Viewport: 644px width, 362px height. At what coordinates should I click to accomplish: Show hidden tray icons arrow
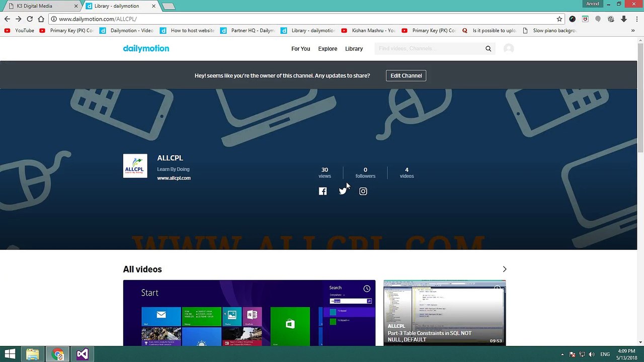pos(562,354)
